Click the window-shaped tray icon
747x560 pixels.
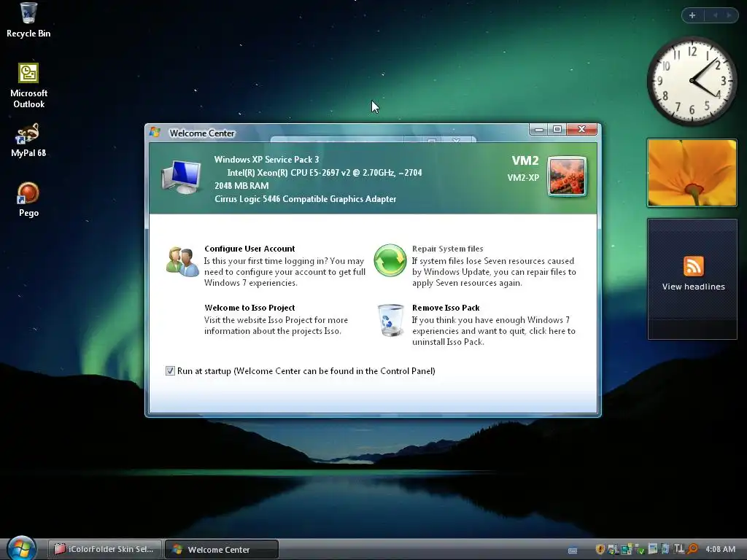653,549
